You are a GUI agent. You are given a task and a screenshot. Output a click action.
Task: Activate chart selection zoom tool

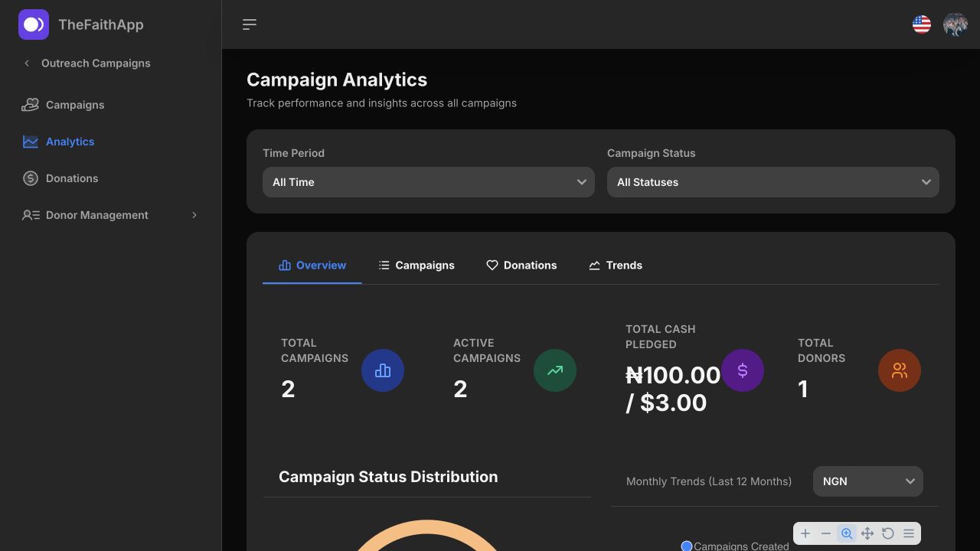847,533
